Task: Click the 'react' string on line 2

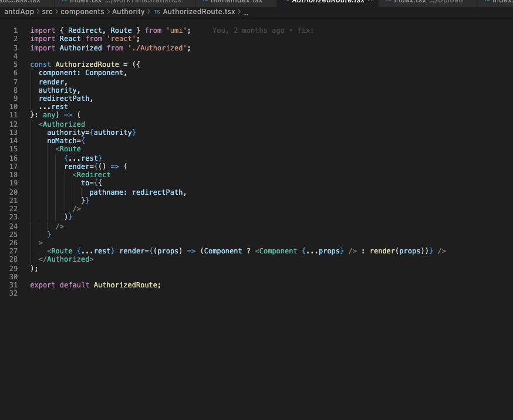Action: [x=121, y=39]
